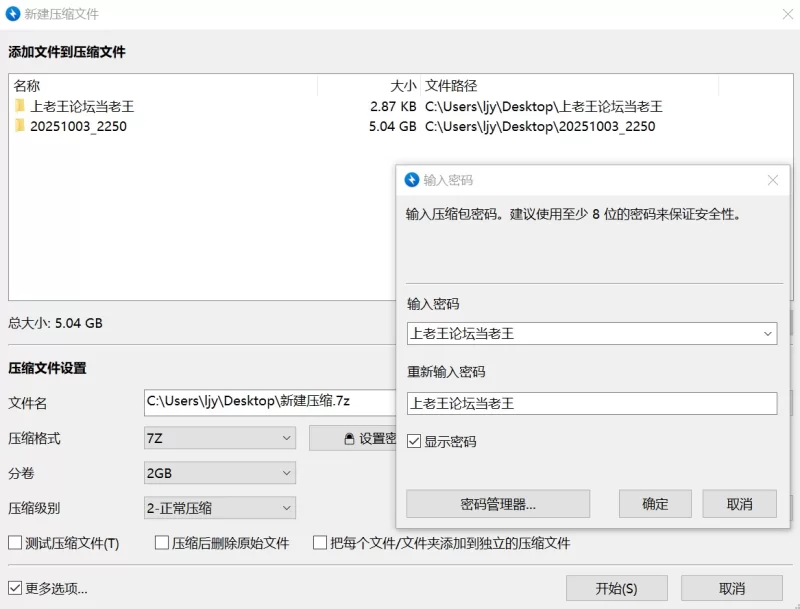This screenshot has height=609, width=800.
Task: Click the 重新输入密码 text field
Action: click(591, 403)
